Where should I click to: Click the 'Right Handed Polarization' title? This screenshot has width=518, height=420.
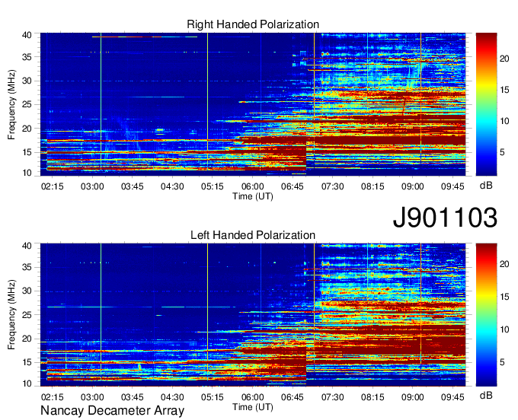[x=253, y=24]
